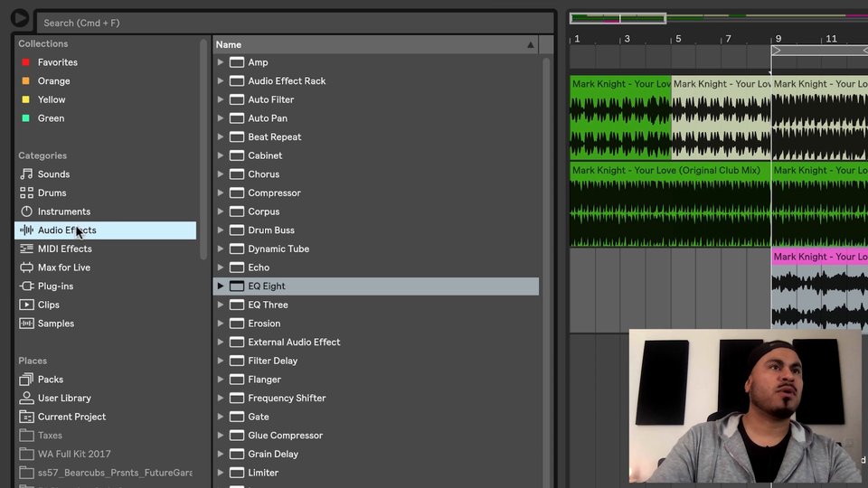This screenshot has width=868, height=488.
Task: Click the Audio Effects waveform icon
Action: (x=26, y=230)
